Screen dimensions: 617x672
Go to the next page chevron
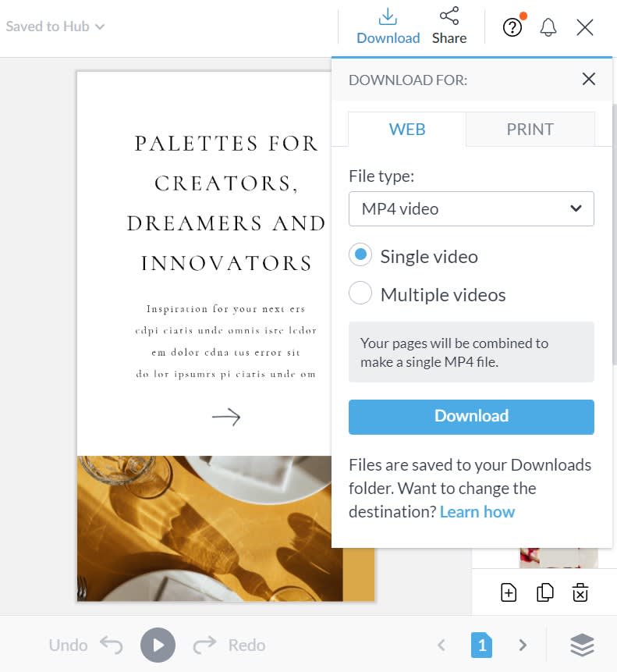click(x=523, y=645)
